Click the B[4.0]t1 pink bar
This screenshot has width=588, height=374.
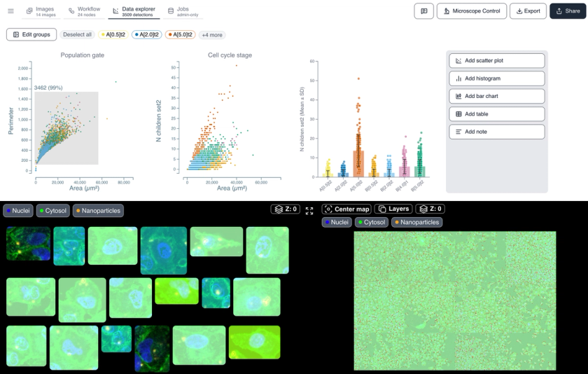pyautogui.click(x=405, y=172)
